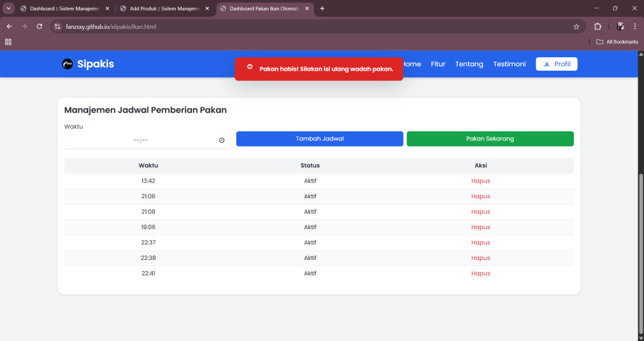Image resolution: width=644 pixels, height=341 pixels.
Task: Open the Profil button
Action: (x=556, y=64)
